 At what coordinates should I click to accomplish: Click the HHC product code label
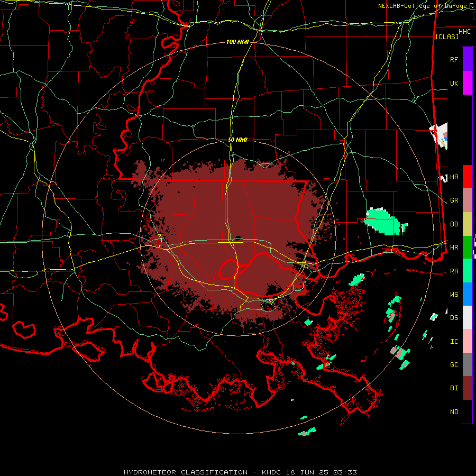464,32
